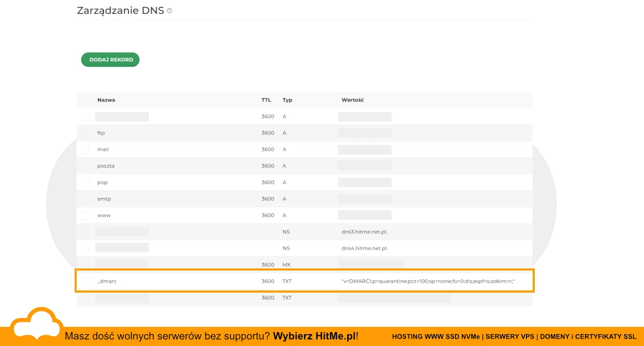644x346 pixels.
Task: Open the help tooltip next to Zarządzanie DNS
Action: point(169,10)
